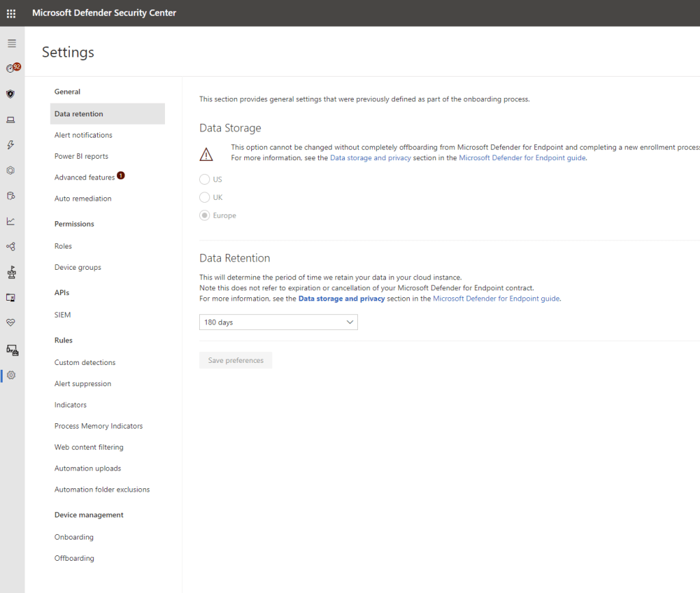Select the Europe data storage radio button
The image size is (700, 593).
205,215
